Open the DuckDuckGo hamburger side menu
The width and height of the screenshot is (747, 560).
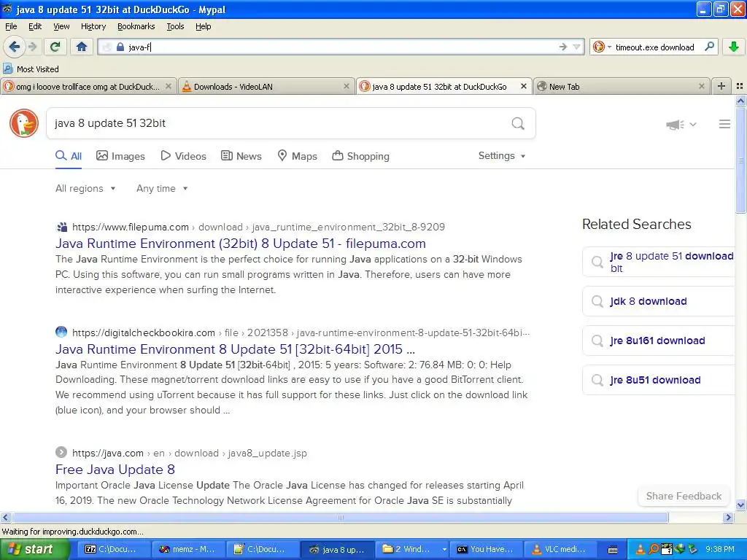pyautogui.click(x=724, y=124)
